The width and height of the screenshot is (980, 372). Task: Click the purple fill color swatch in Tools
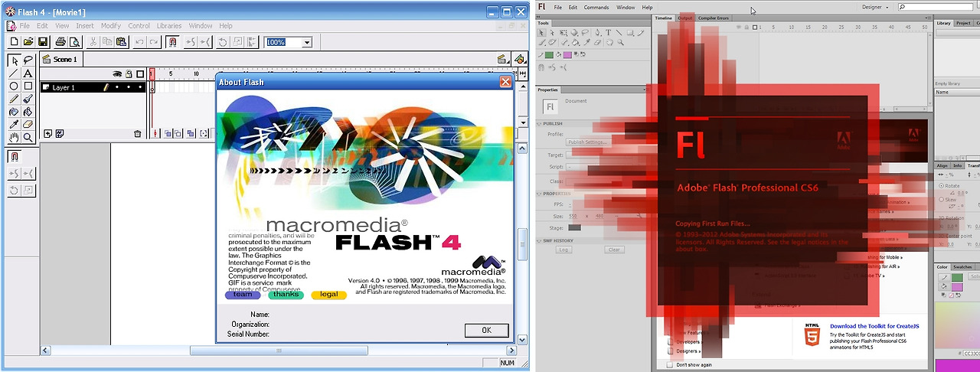pyautogui.click(x=567, y=55)
